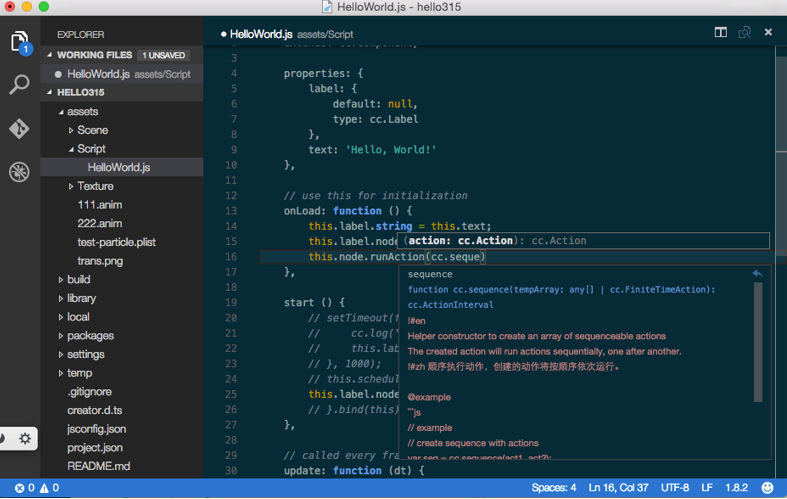Collapse the Working Files section

click(49, 55)
